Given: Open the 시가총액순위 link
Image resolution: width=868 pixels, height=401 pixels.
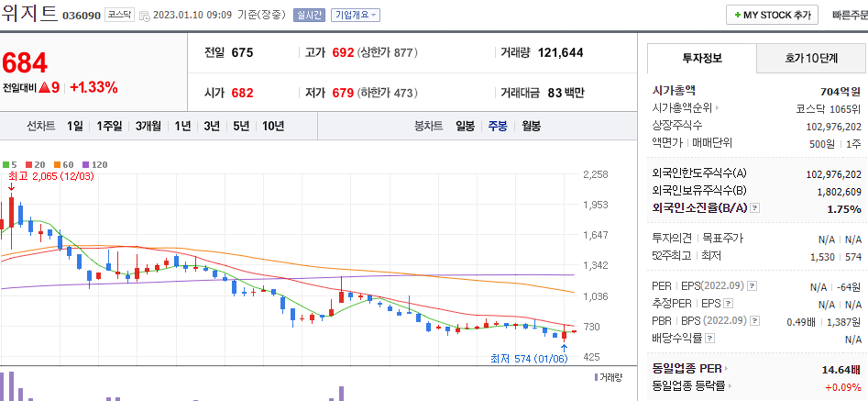Looking at the screenshot, I should (686, 108).
